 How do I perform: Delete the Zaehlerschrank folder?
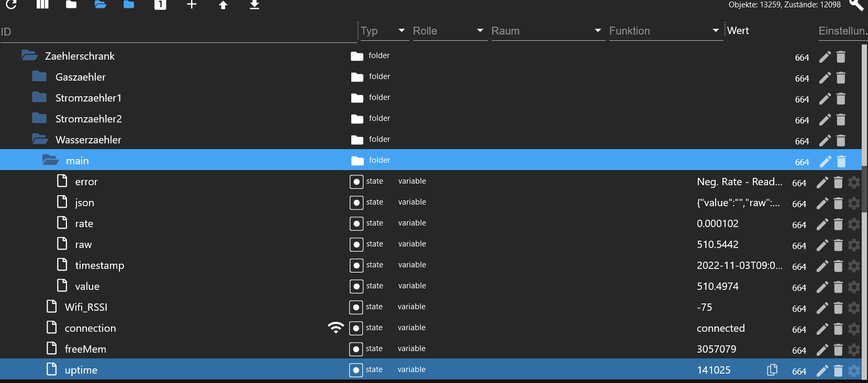click(x=841, y=57)
